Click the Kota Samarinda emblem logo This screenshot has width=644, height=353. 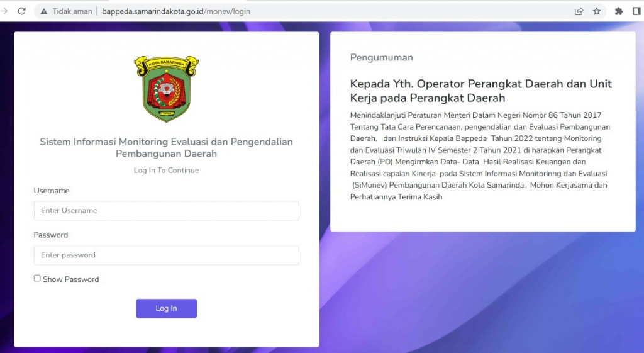[x=166, y=89]
